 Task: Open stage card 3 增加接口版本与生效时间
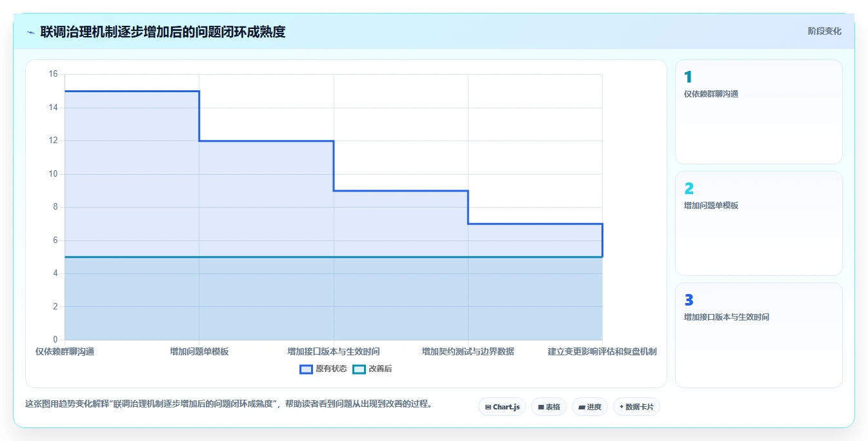pos(758,335)
